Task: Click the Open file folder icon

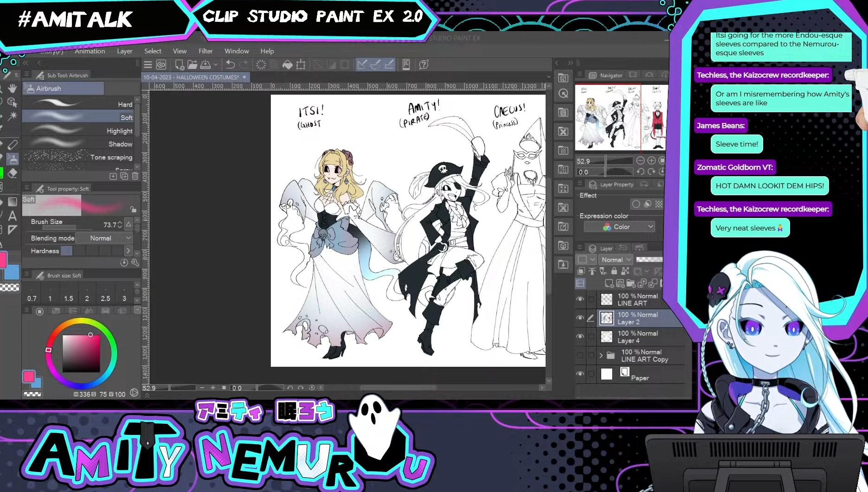Action: pyautogui.click(x=192, y=64)
